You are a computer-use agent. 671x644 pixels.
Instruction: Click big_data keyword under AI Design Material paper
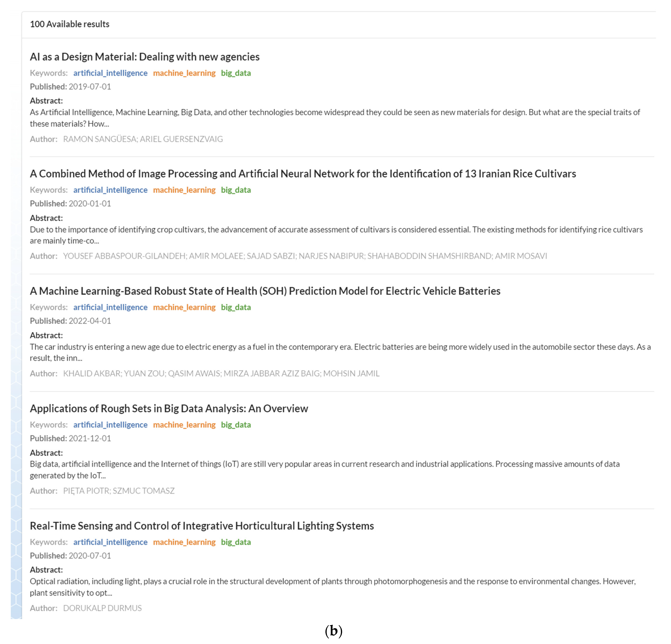pyautogui.click(x=236, y=73)
